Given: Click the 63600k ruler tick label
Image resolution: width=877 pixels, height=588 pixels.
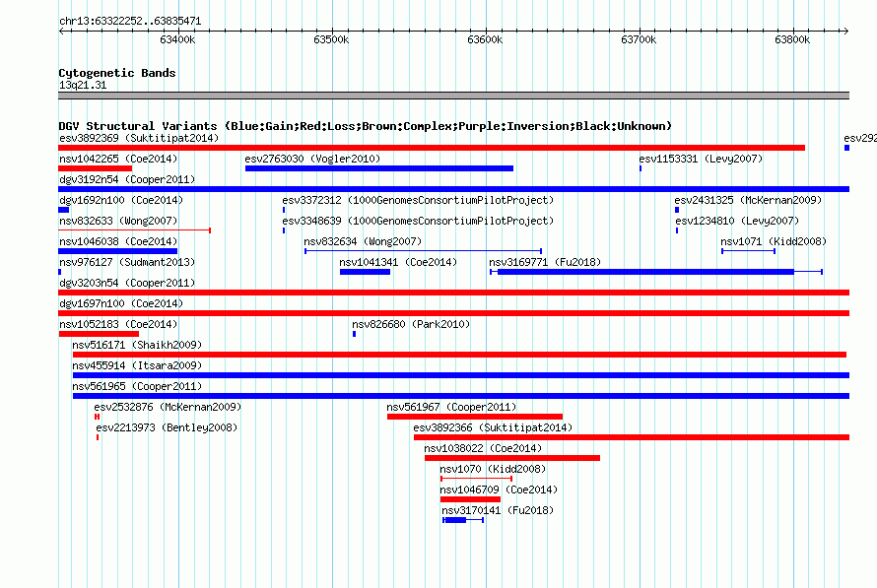Looking at the screenshot, I should coord(485,39).
